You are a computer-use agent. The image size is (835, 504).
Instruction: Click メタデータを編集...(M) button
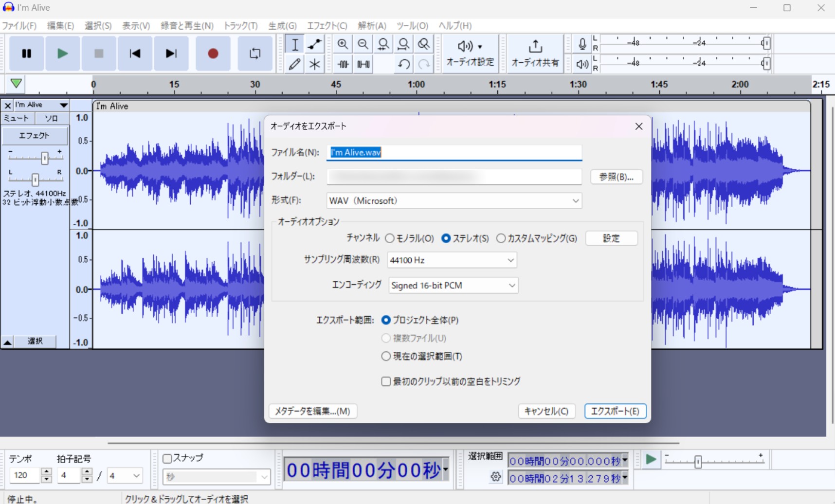[x=312, y=411]
